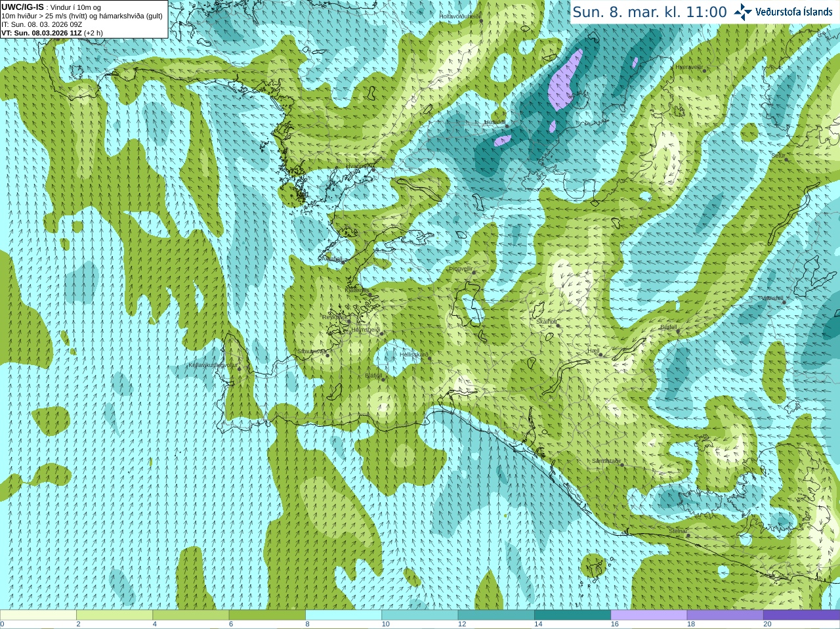Select the Hellisskarð station label
This screenshot has width=840, height=629.
(x=414, y=355)
